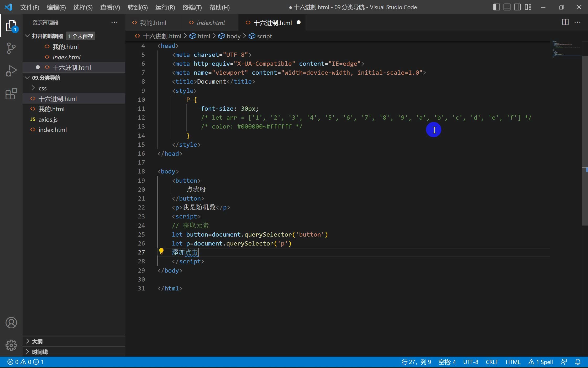
Task: Change language mode via HTML item
Action: pyautogui.click(x=513, y=362)
